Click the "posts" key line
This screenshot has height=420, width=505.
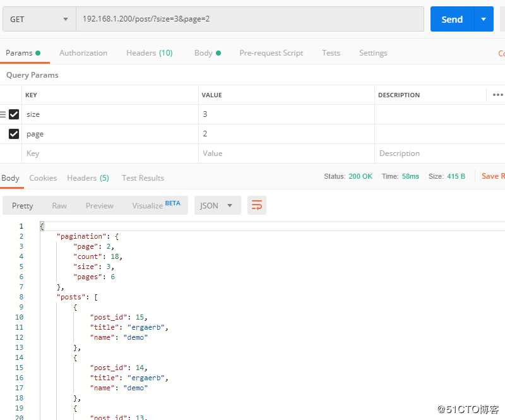coord(77,297)
